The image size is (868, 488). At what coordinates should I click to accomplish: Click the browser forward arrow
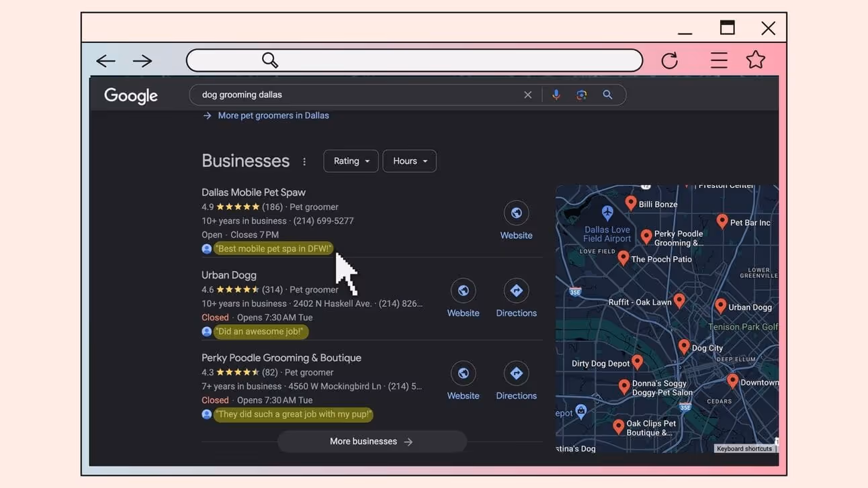pyautogui.click(x=142, y=61)
